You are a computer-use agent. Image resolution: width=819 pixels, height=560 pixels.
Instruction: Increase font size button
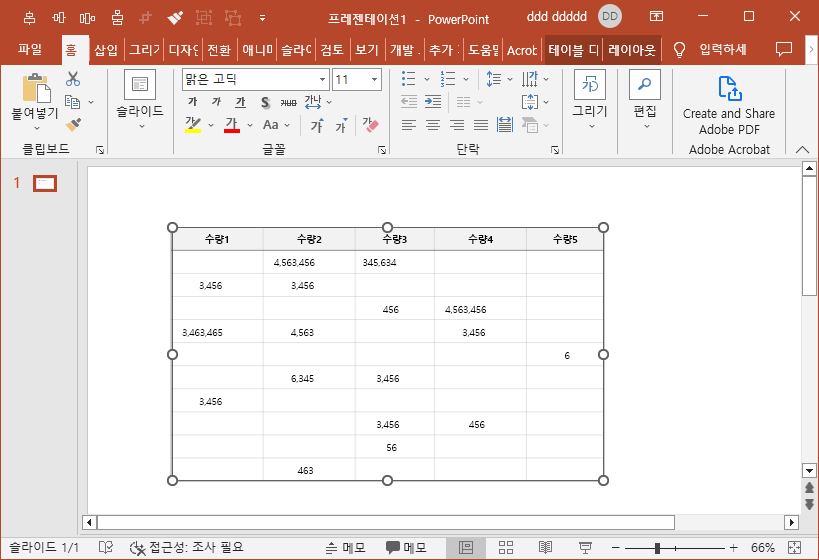[317, 125]
